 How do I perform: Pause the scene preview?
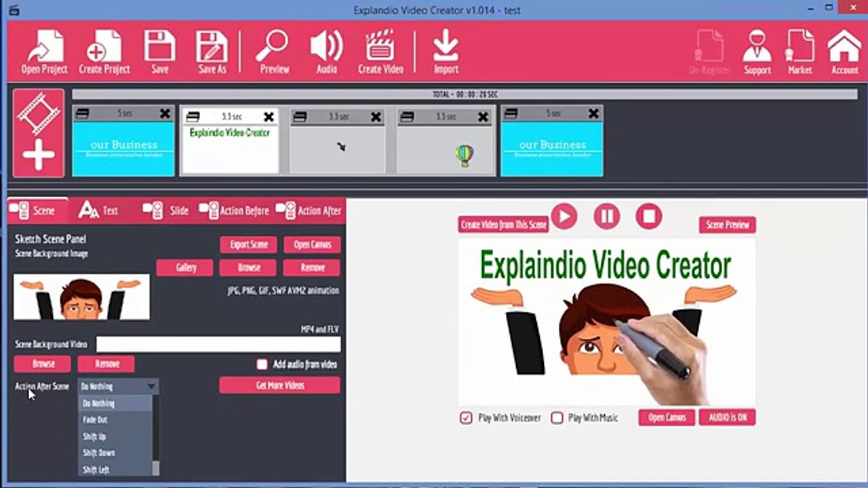[607, 216]
